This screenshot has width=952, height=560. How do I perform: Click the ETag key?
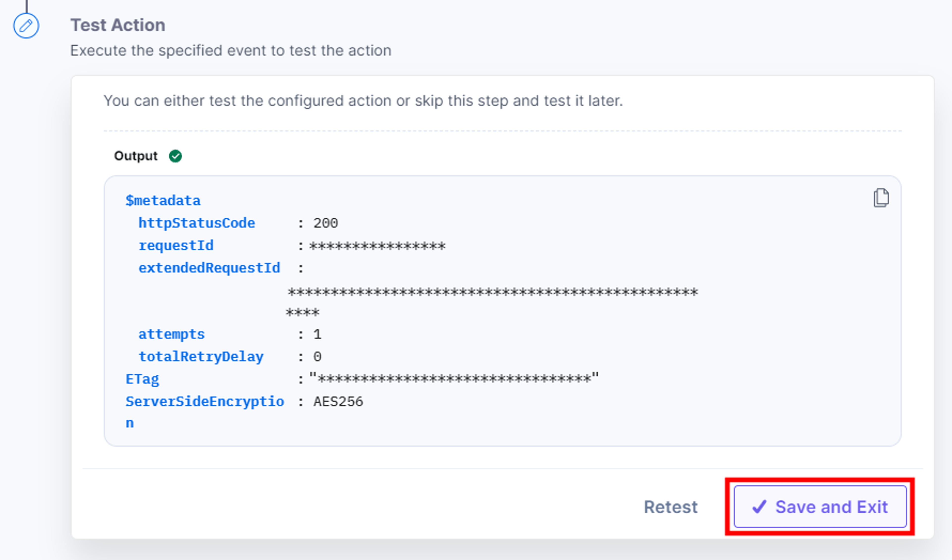142,379
